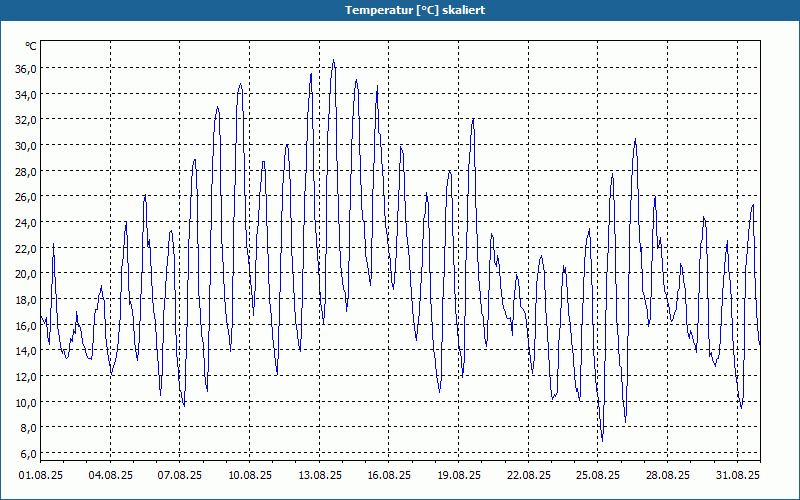Click the 18,0 y-axis label
The image size is (800, 500).
coord(26,299)
